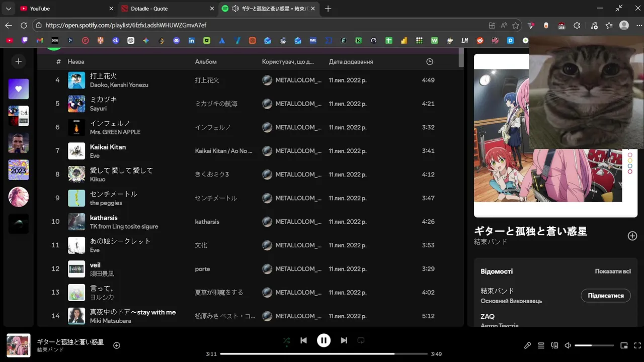Open the lyrics microphone icon
644x362 pixels.
527,345
